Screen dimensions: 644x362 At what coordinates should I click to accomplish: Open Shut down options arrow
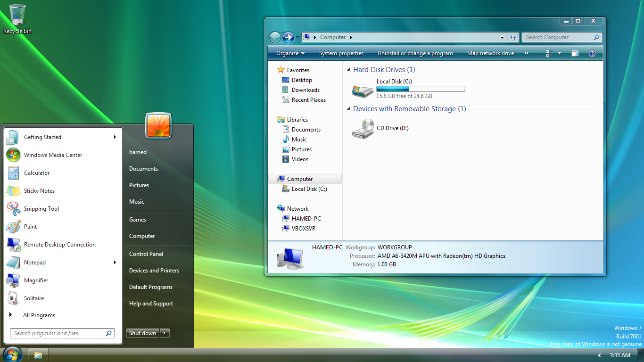pos(165,333)
